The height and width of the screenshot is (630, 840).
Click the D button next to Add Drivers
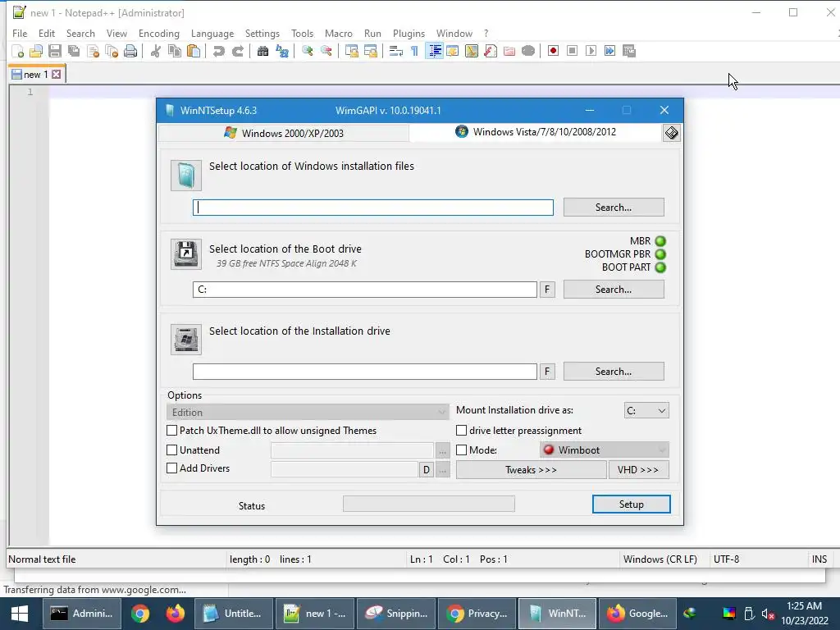pos(426,470)
